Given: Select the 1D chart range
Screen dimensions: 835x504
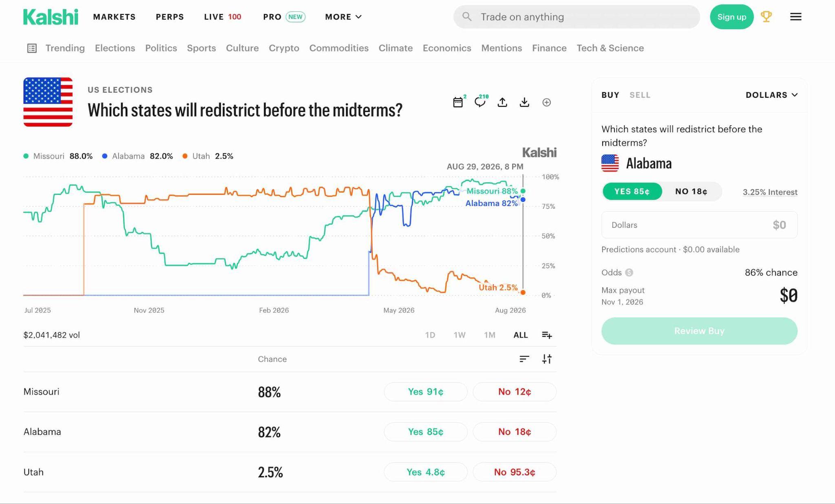Looking at the screenshot, I should (x=430, y=335).
